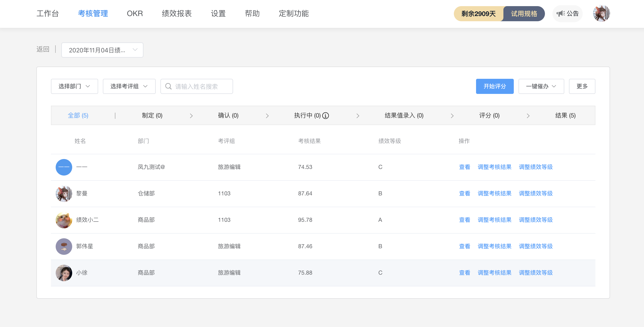644x327 pixels.
Task: Click 查看 for 郭伟星
Action: point(464,246)
